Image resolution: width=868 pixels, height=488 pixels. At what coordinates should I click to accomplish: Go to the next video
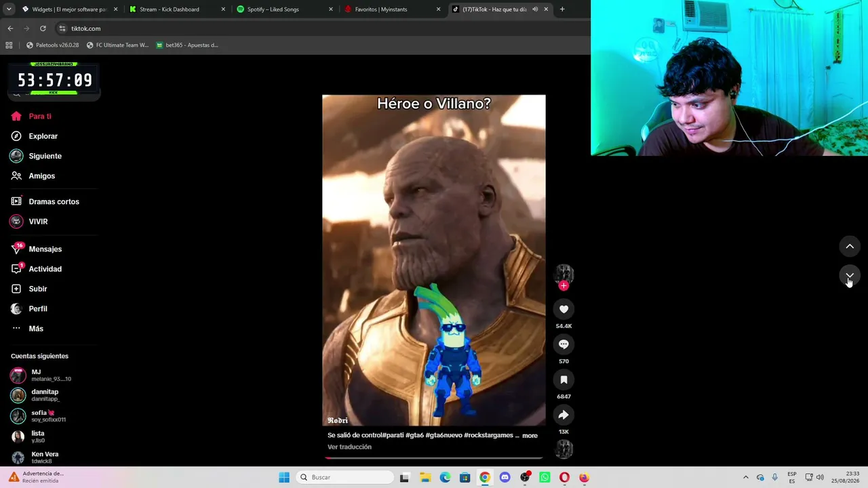(x=850, y=276)
